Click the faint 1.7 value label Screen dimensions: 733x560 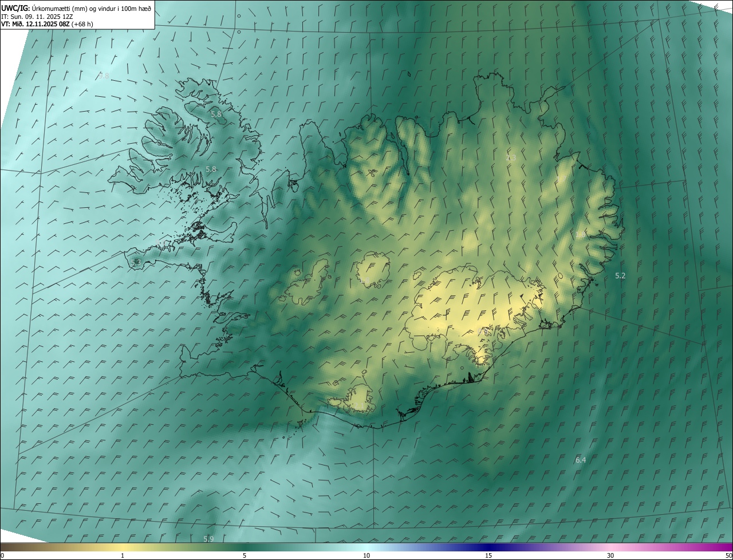561,178
